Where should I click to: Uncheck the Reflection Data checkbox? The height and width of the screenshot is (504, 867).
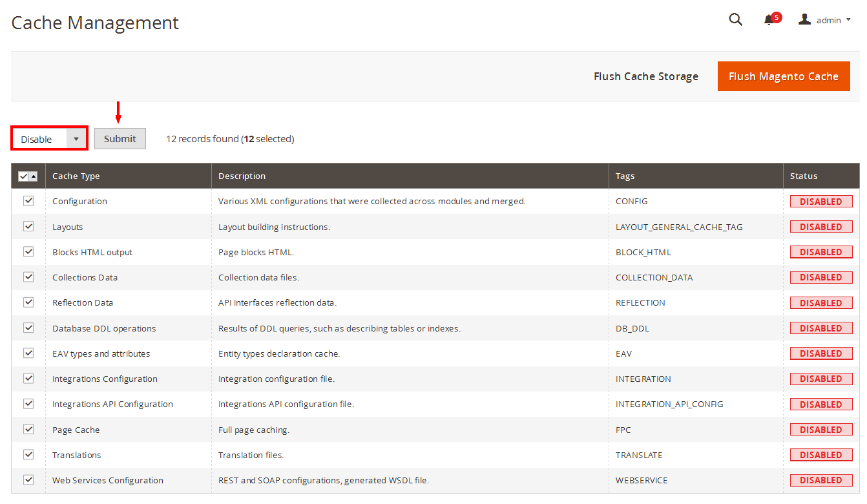[x=28, y=302]
